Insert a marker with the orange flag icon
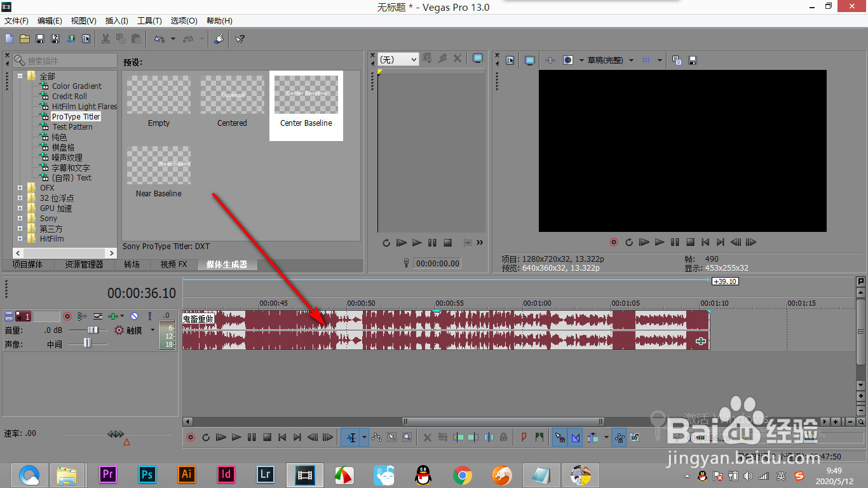Screen dimensions: 868x488 (x=524, y=437)
